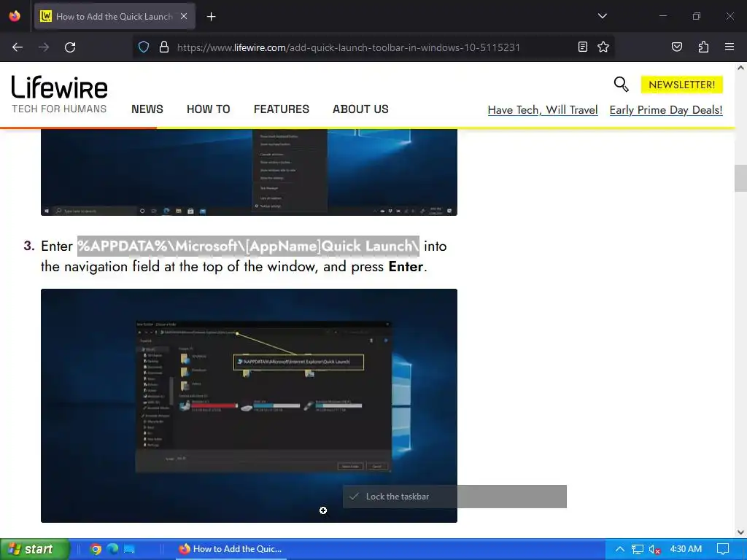Follow the Early Prime Day Deals! link
Image resolution: width=747 pixels, height=560 pixels.
666,110
